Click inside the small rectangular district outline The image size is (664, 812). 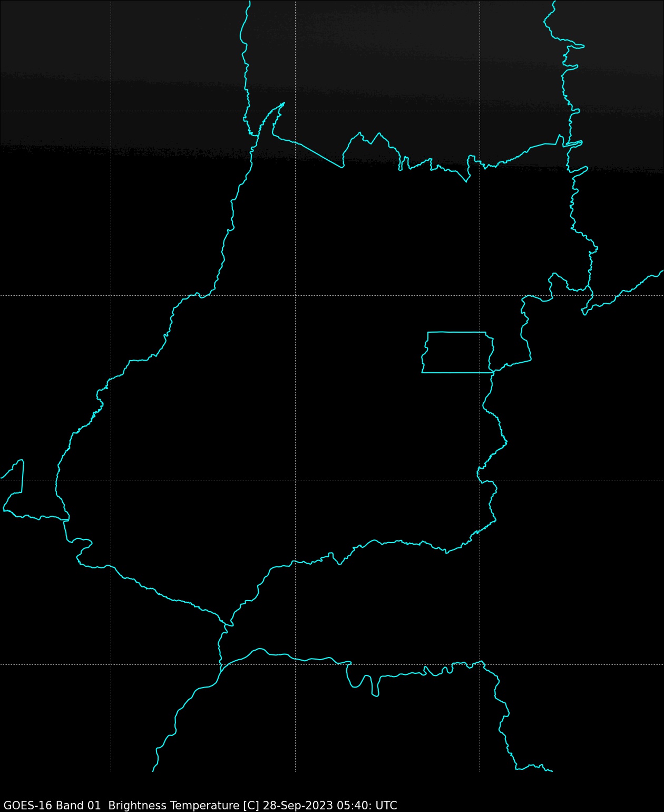(457, 352)
